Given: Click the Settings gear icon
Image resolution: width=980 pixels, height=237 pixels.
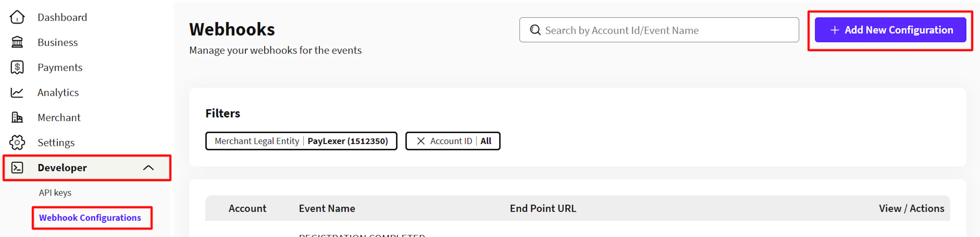Looking at the screenshot, I should [17, 142].
